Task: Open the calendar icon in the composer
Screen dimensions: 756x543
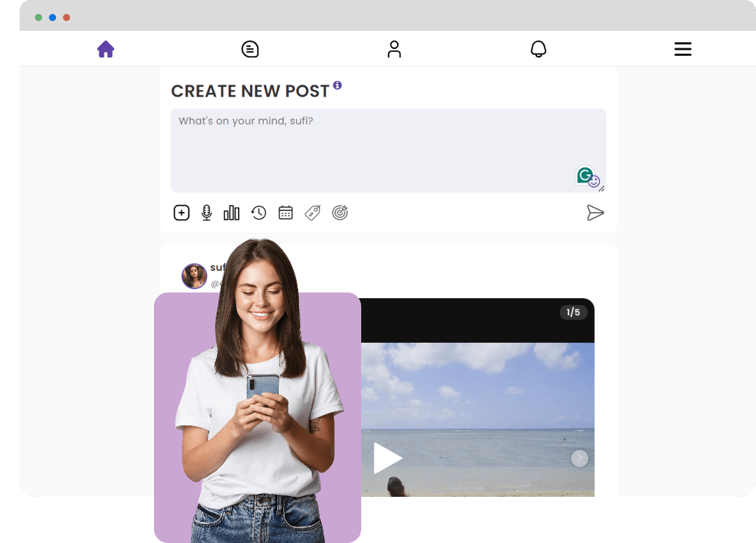Action: click(x=286, y=212)
